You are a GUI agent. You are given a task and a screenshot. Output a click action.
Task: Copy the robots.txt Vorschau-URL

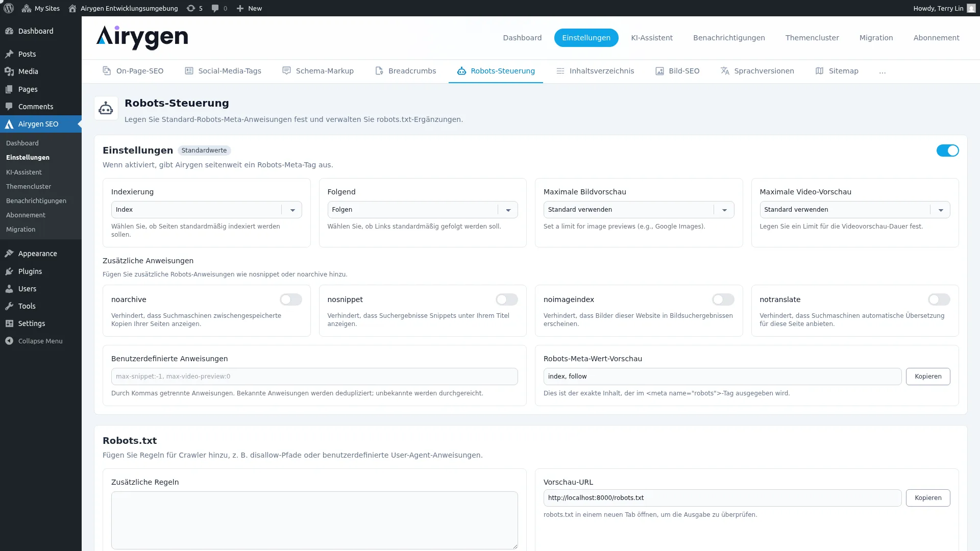click(x=928, y=498)
